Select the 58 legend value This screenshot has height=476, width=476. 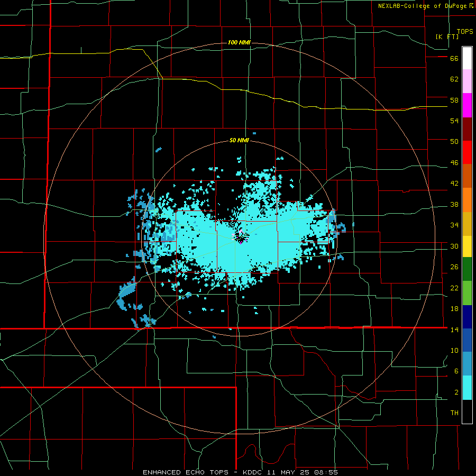[x=454, y=100]
